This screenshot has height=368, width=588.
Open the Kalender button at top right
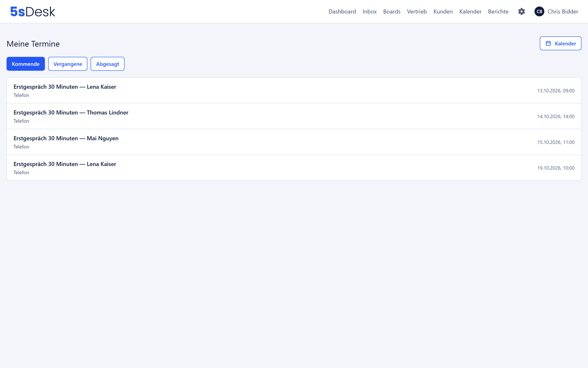[560, 43]
